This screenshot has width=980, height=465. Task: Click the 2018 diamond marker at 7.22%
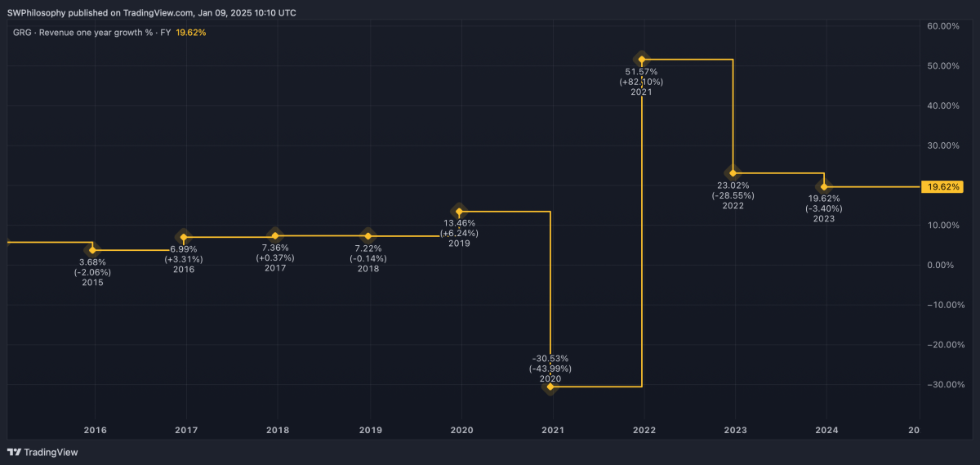pos(367,236)
